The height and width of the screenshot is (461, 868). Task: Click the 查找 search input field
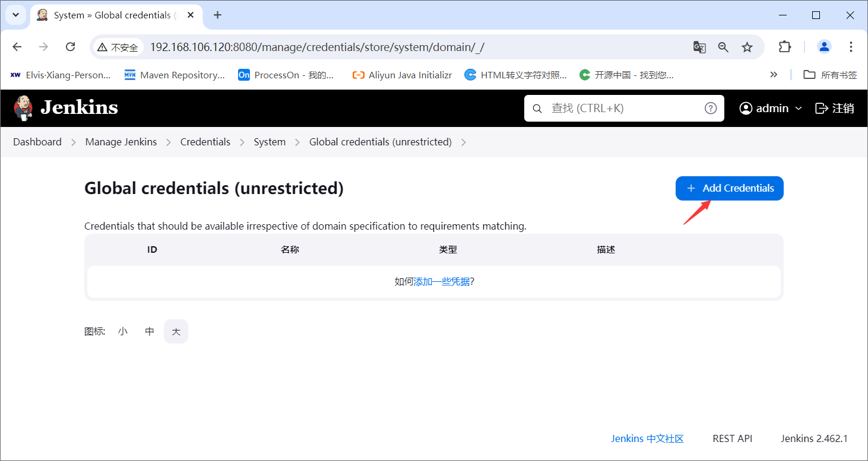(624, 108)
